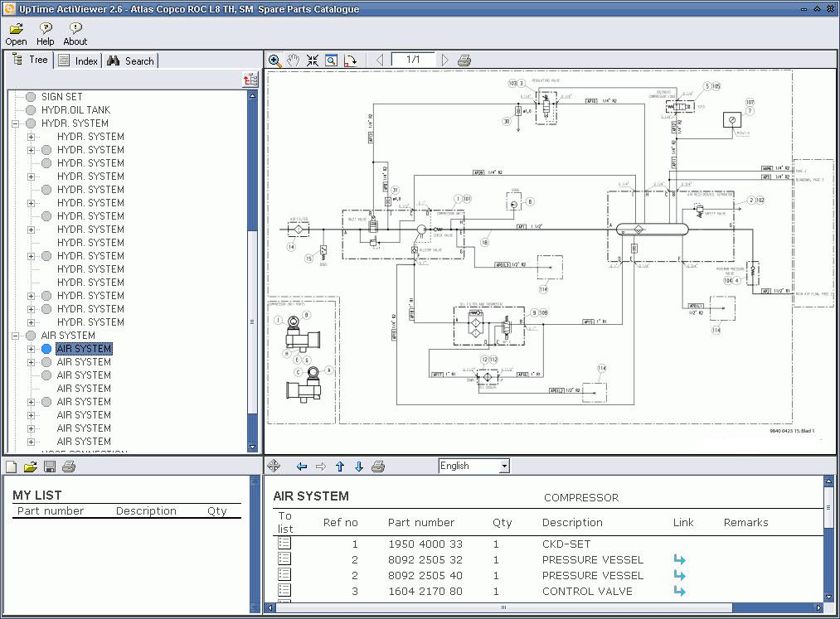Click the CKD-SET description cell
The image size is (840, 619).
566,544
